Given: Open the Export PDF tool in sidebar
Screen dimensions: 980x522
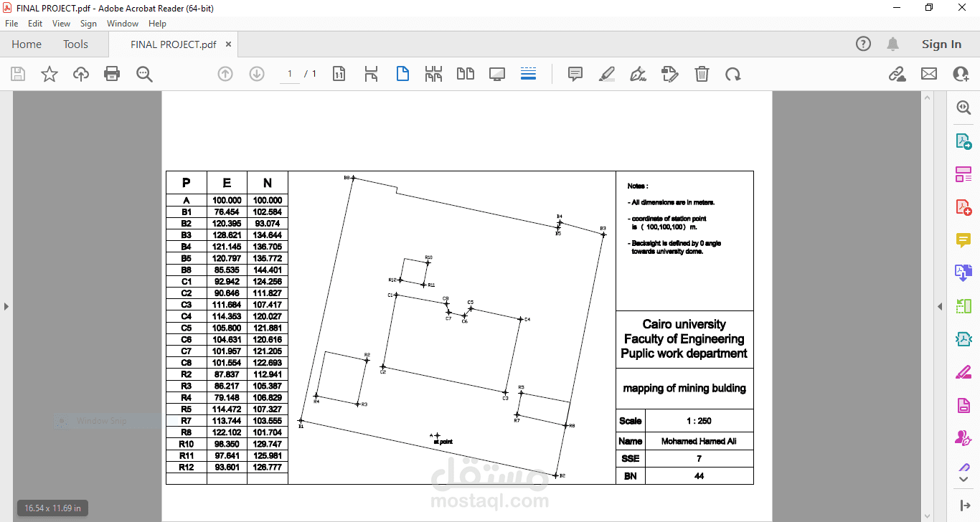Looking at the screenshot, I should point(963,141).
